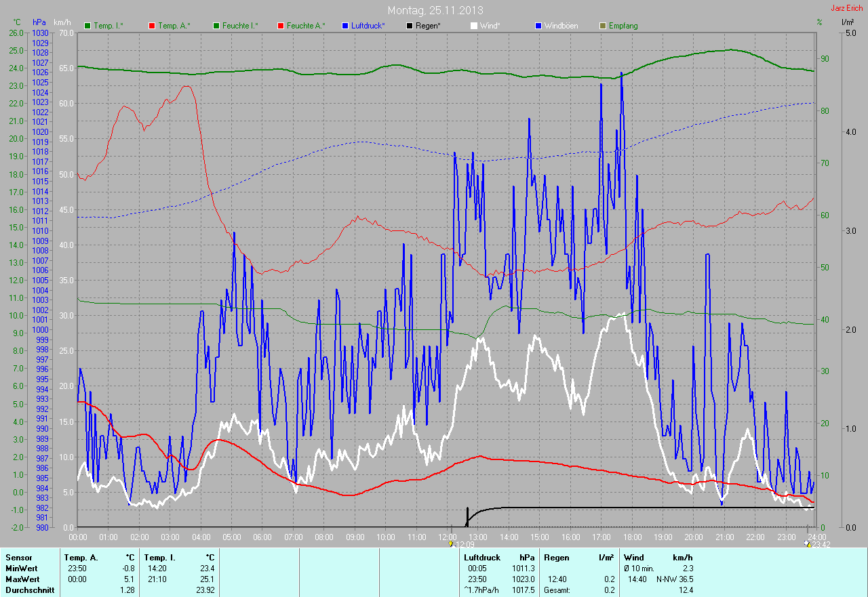
Task: Click the '14:40' wind maximum time
Action: pos(637,579)
